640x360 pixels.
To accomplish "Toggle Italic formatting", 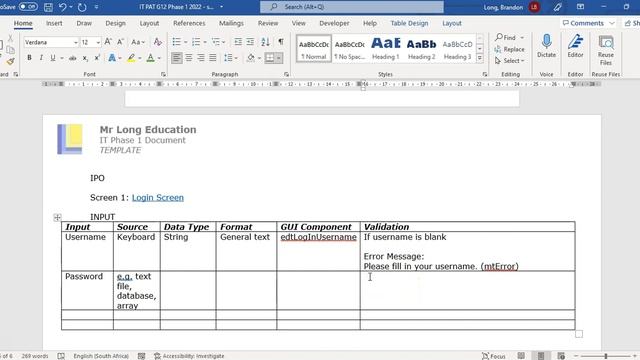I will pyautogui.click(x=41, y=58).
